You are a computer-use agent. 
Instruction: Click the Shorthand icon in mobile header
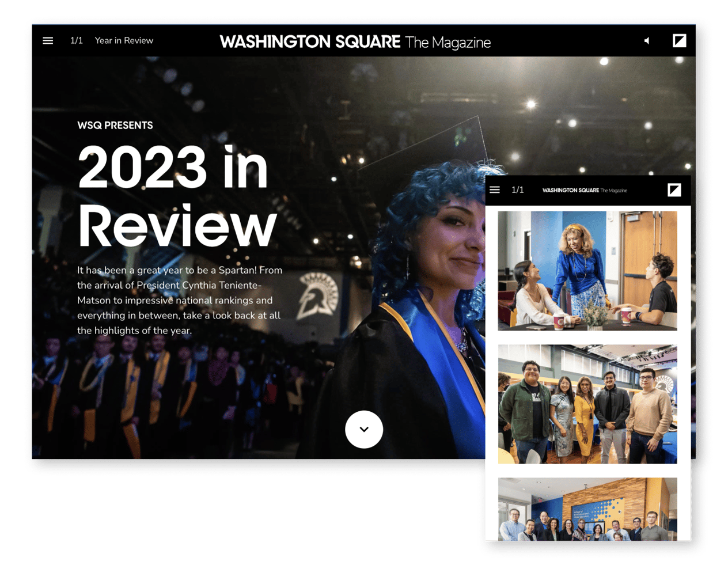[674, 189]
